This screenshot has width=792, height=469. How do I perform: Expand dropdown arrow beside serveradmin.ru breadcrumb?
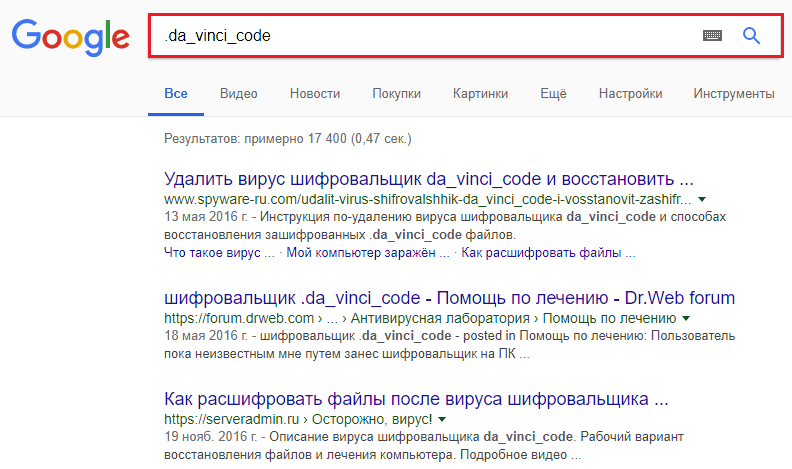coord(442,420)
